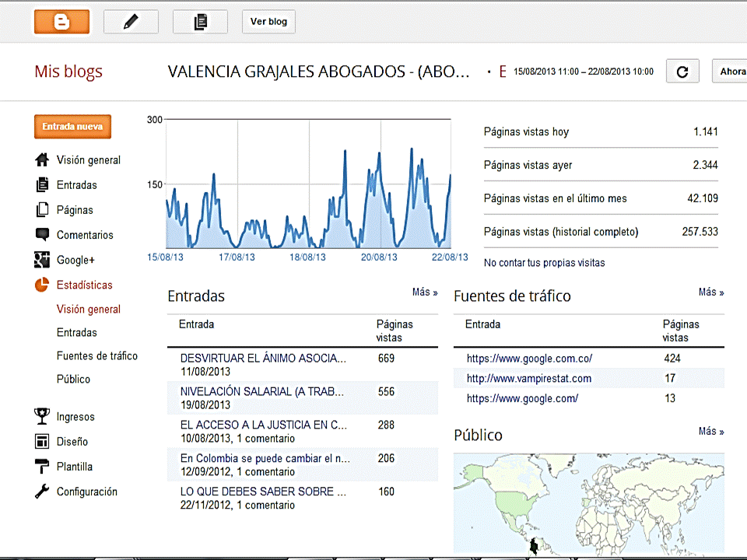Screen dimensions: 747x560
Task: Open the Ingresos sidebar item
Action: tap(75, 417)
